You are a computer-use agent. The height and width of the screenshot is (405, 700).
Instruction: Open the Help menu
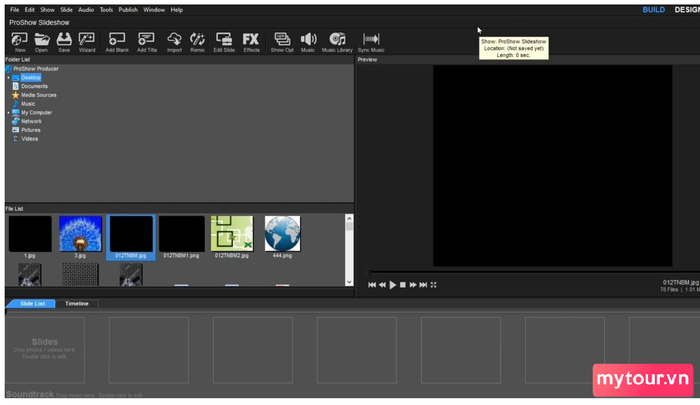point(177,10)
